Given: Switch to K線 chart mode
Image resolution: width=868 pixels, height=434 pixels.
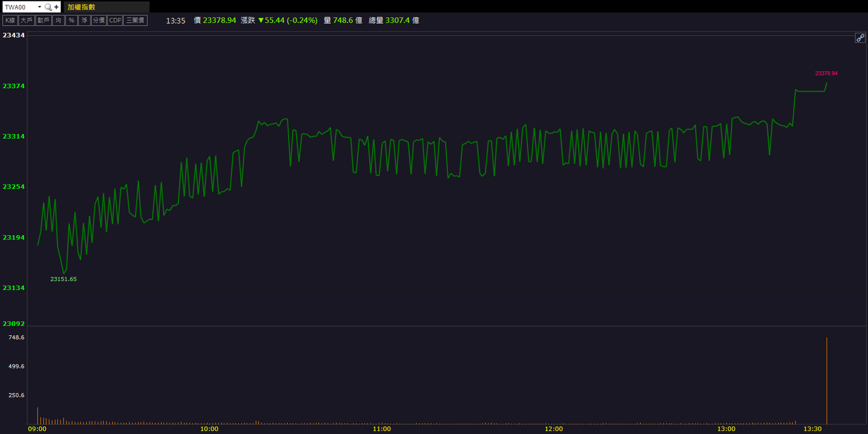Looking at the screenshot, I should (x=10, y=20).
